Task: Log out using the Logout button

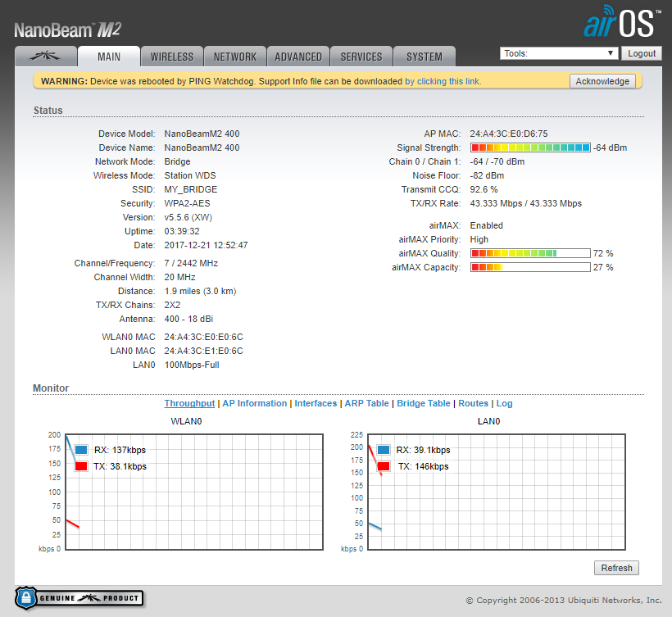Action: 642,53
